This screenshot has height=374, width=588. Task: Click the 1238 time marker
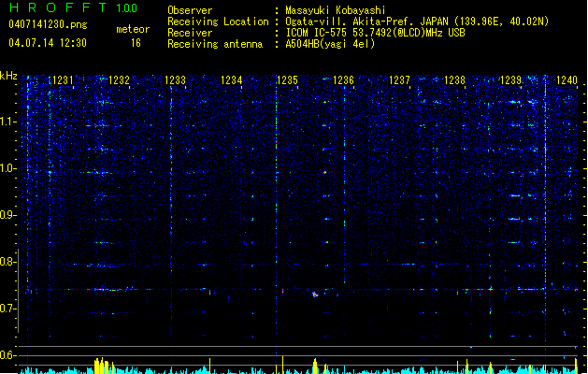454,80
